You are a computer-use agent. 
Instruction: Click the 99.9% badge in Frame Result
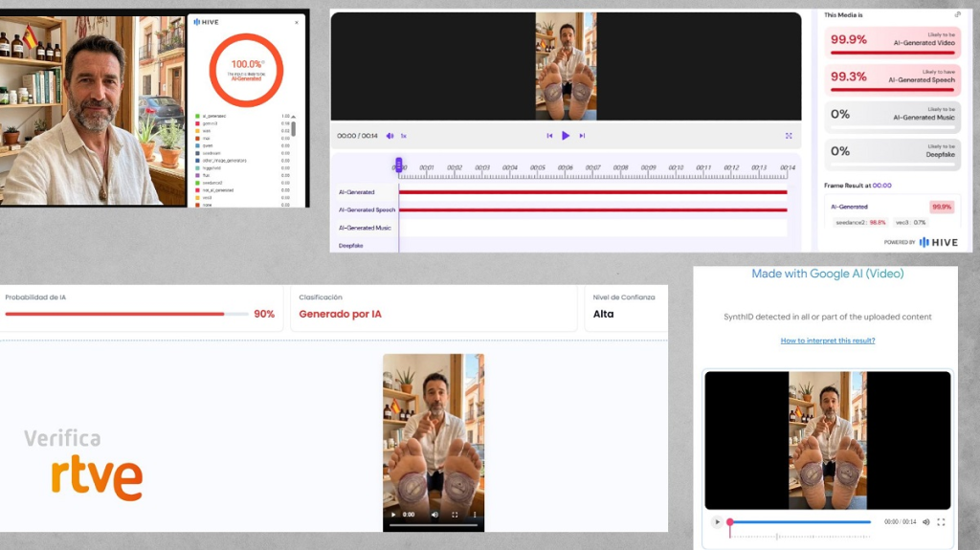[942, 207]
